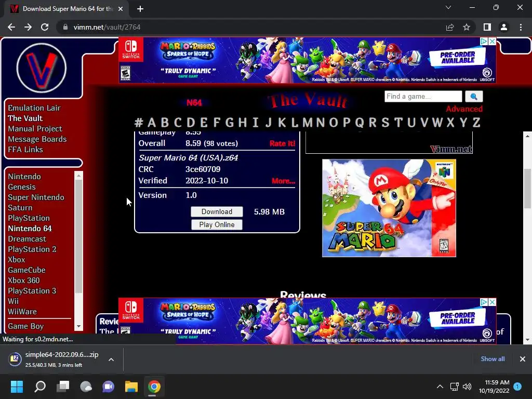Expand the simple64 download options chevron
Screen dimensions: 532x399
(x=111, y=360)
